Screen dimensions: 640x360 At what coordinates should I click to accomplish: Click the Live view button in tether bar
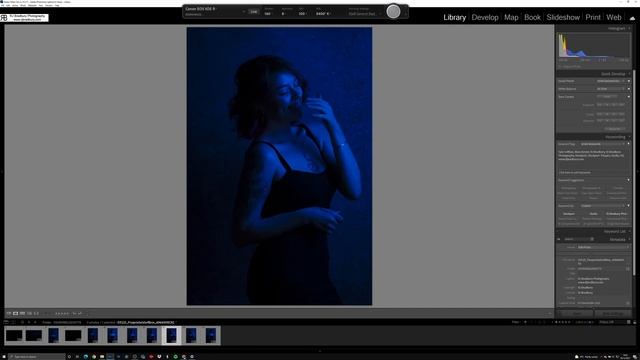tap(253, 12)
